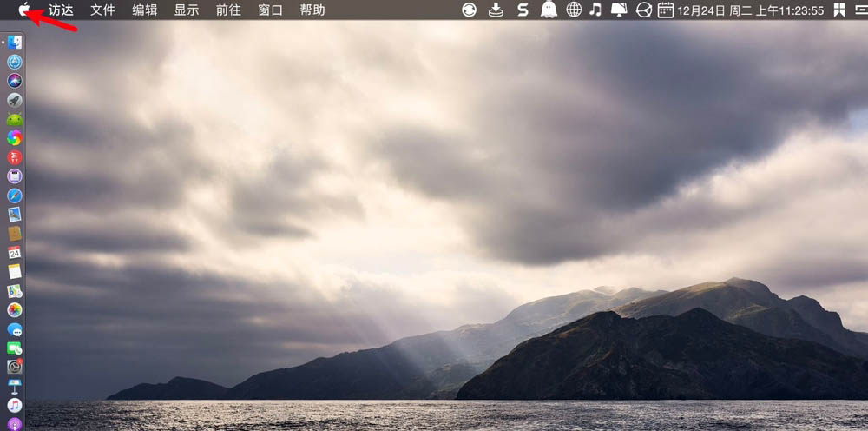Open the 显示 menu
The width and height of the screenshot is (868, 431).
point(187,10)
